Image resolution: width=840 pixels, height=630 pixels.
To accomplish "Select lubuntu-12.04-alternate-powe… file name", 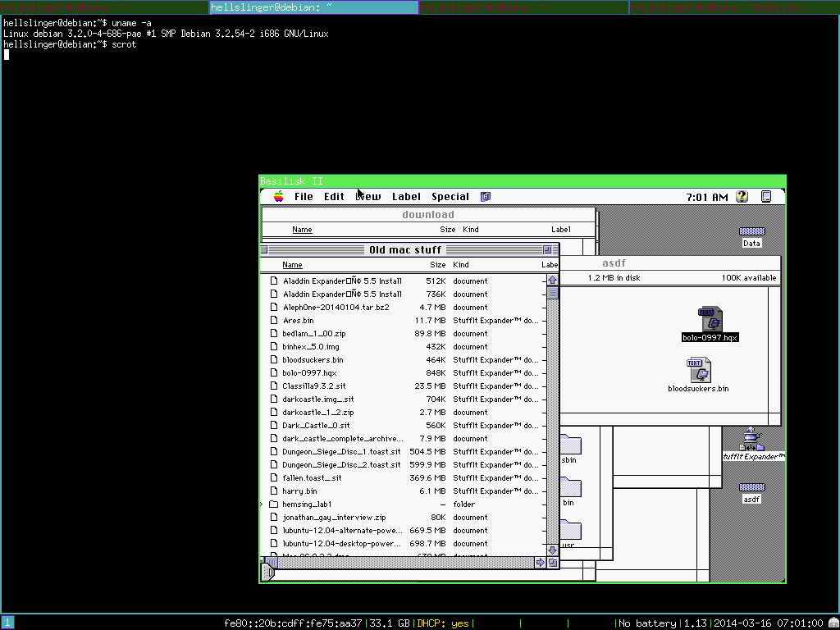I will [x=342, y=531].
